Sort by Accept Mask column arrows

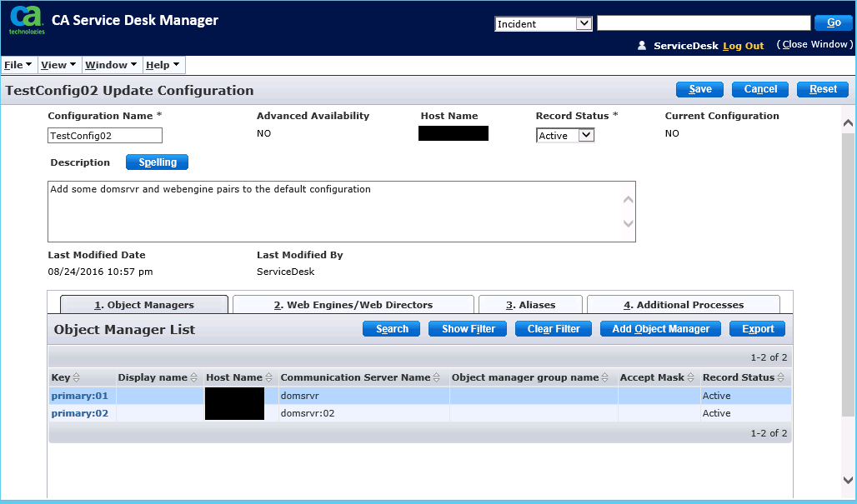tap(691, 378)
